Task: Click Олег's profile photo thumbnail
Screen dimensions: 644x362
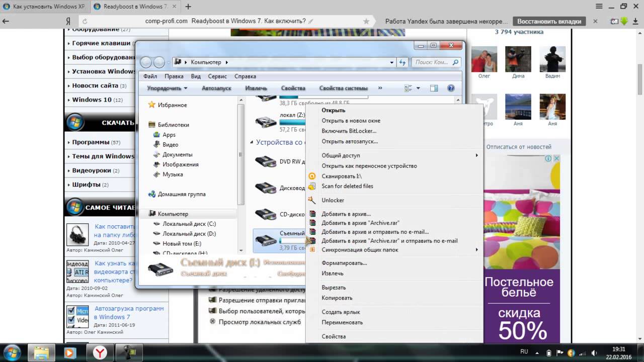Action: [484, 60]
